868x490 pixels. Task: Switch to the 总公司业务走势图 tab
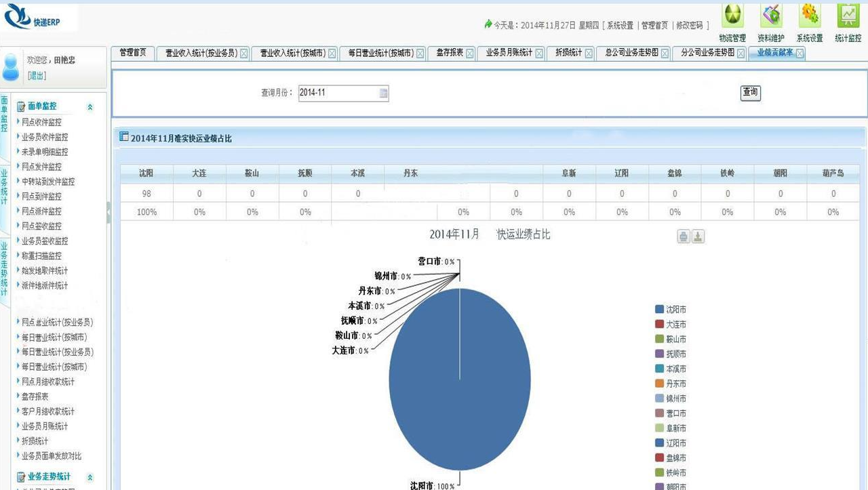point(632,53)
